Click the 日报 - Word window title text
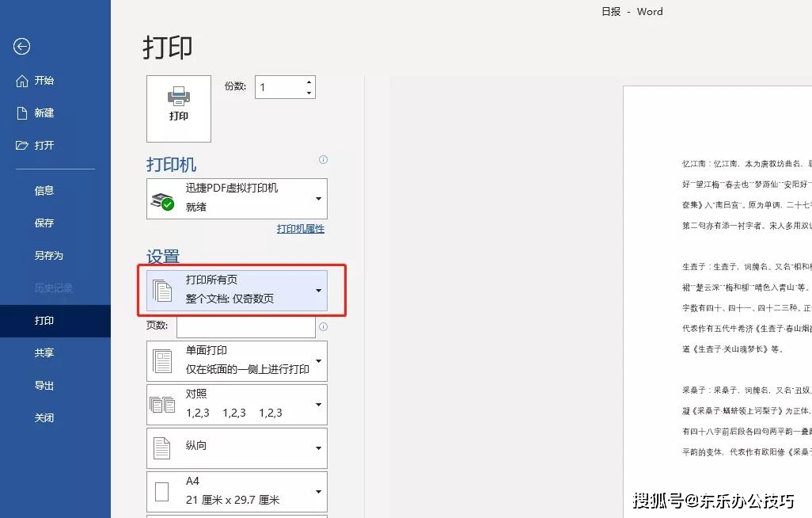The width and height of the screenshot is (812, 518). pyautogui.click(x=632, y=11)
